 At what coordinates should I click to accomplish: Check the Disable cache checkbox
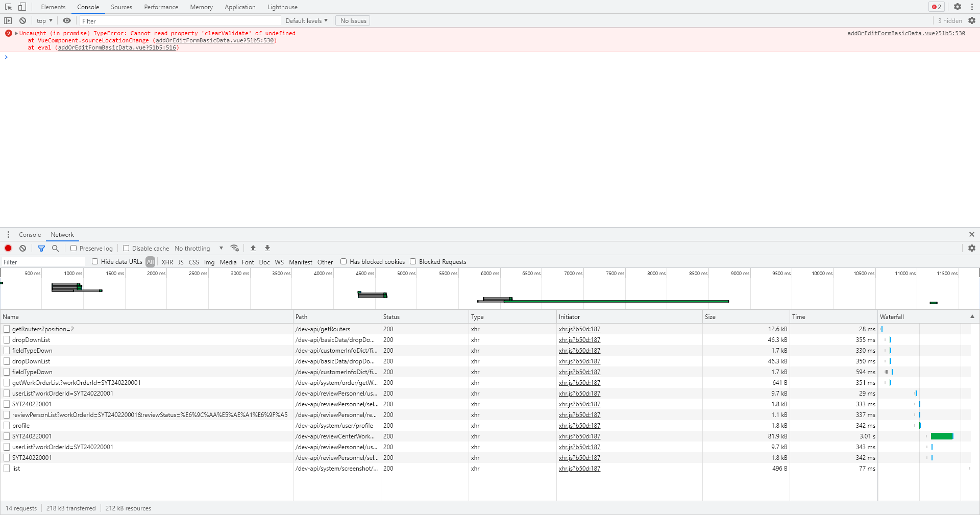(x=126, y=249)
